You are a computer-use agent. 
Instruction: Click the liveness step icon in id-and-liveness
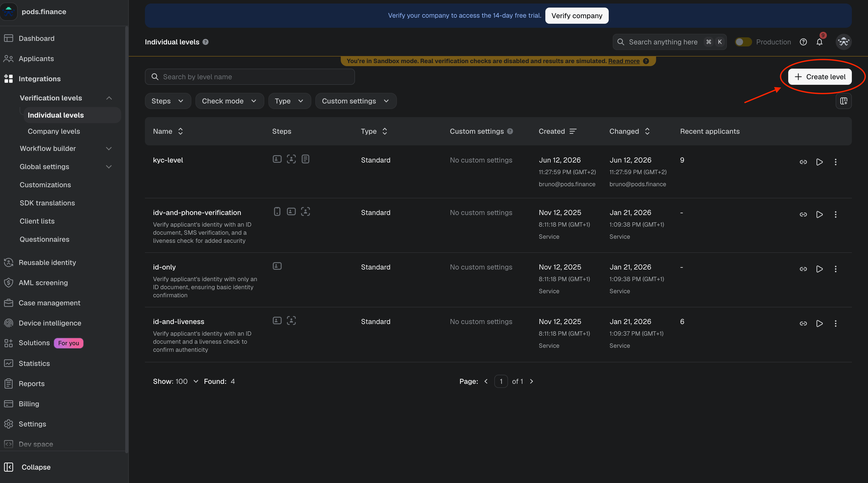pos(291,320)
